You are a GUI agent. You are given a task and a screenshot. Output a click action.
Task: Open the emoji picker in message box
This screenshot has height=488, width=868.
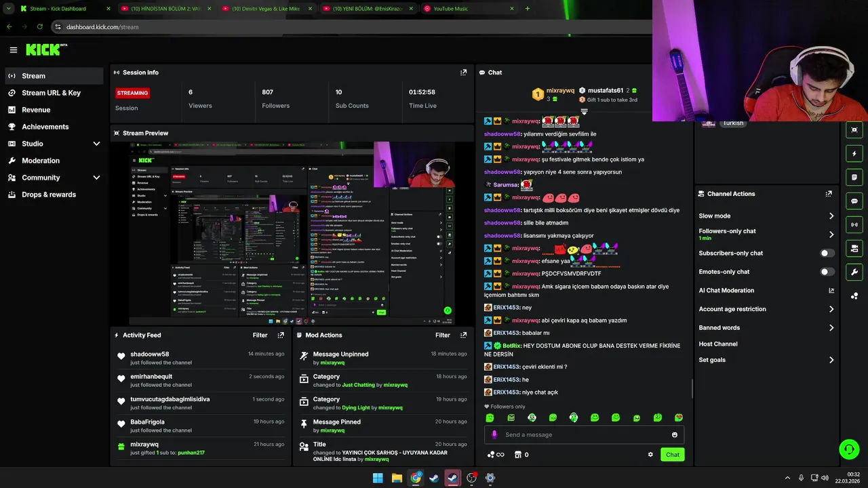tap(675, 435)
